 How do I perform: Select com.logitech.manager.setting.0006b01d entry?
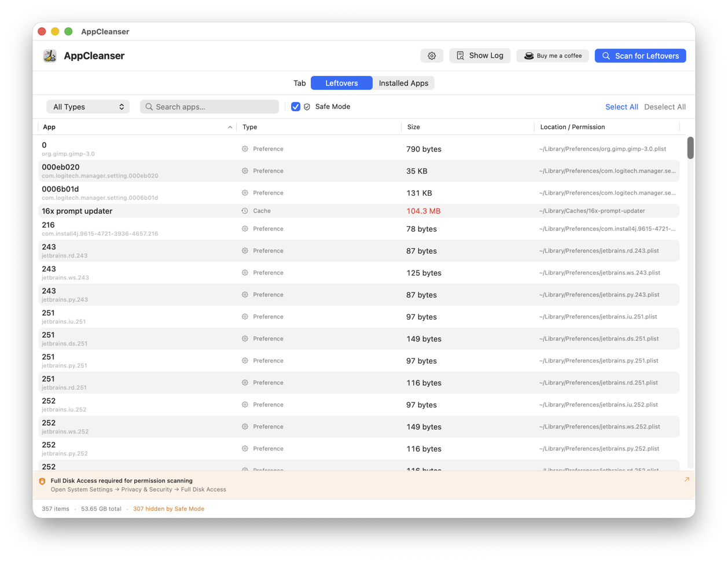(x=359, y=193)
